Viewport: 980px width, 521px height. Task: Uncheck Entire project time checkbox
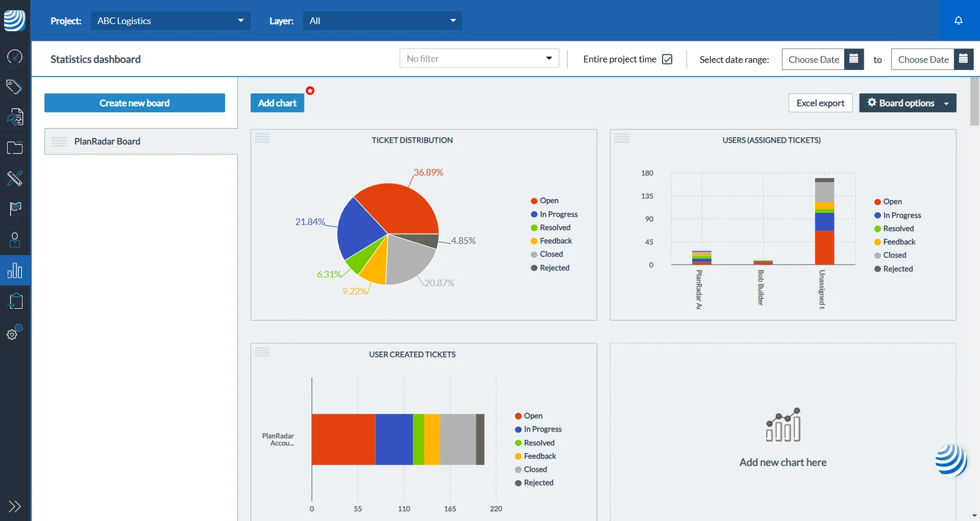point(668,59)
